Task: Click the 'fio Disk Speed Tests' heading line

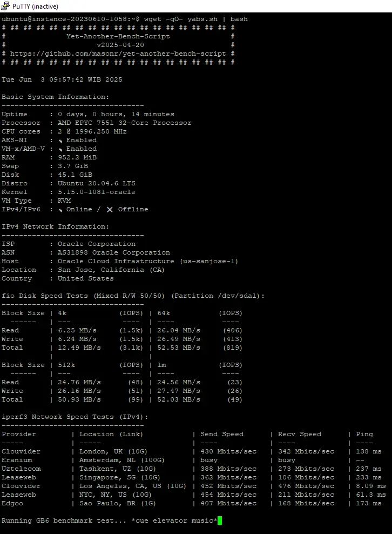Action: click(x=133, y=296)
